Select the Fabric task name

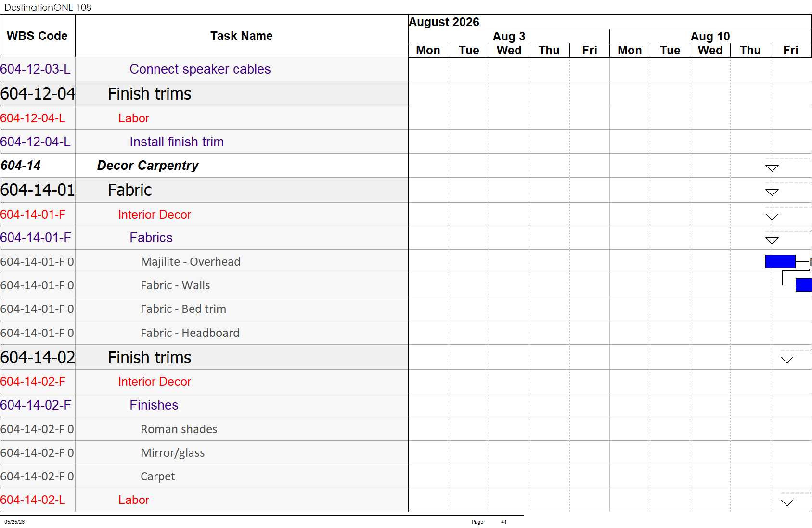[130, 190]
